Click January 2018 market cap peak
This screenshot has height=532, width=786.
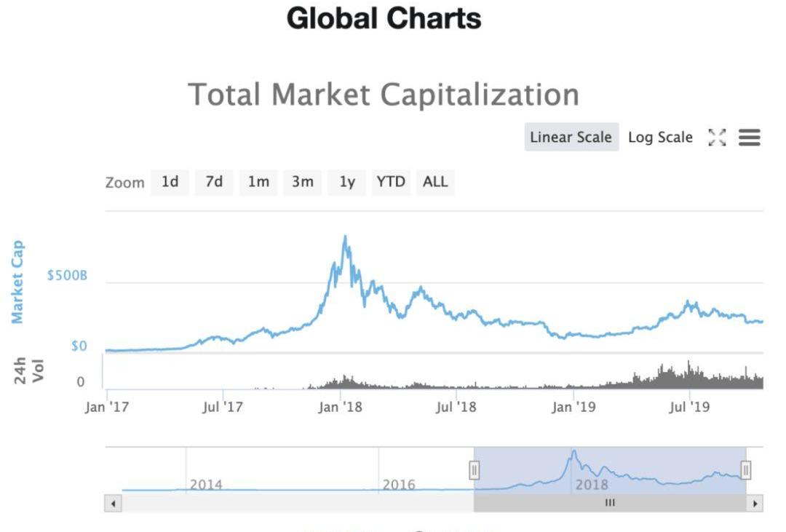point(345,237)
